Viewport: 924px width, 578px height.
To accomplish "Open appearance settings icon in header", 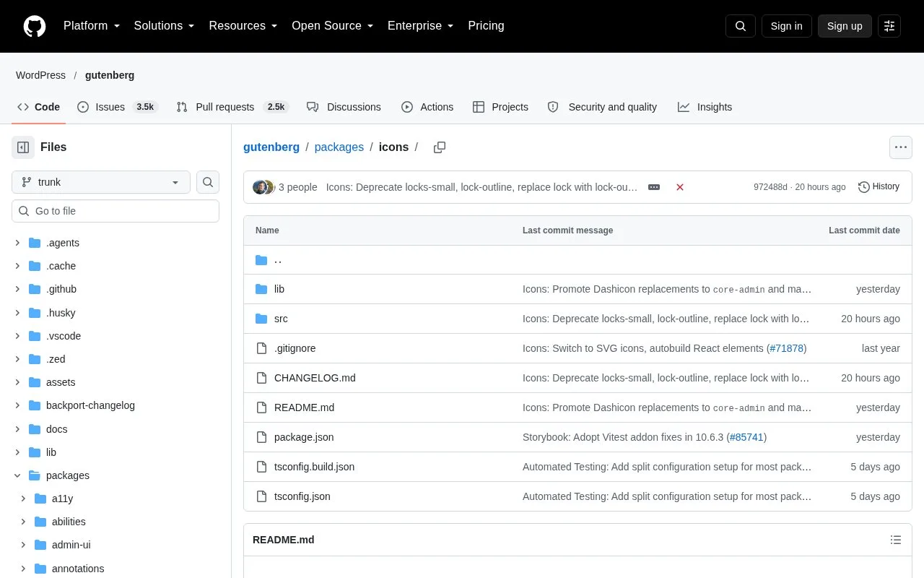I will click(889, 26).
